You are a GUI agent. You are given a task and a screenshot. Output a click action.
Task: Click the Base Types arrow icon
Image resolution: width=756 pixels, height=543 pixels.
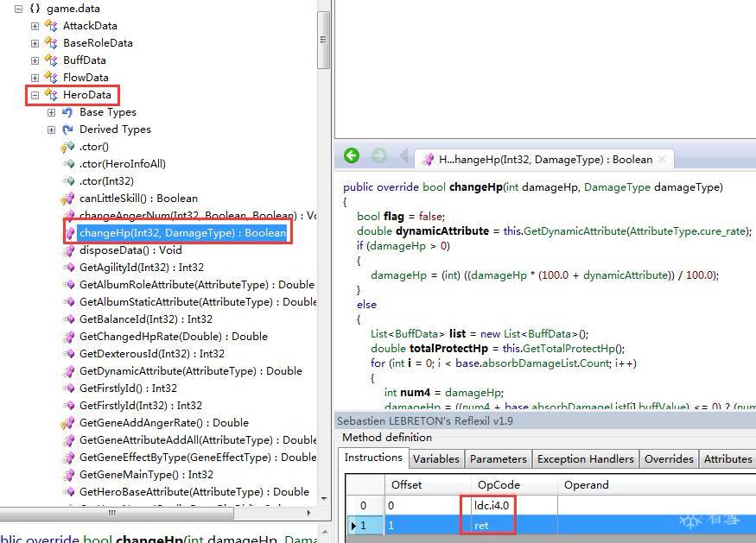click(68, 112)
